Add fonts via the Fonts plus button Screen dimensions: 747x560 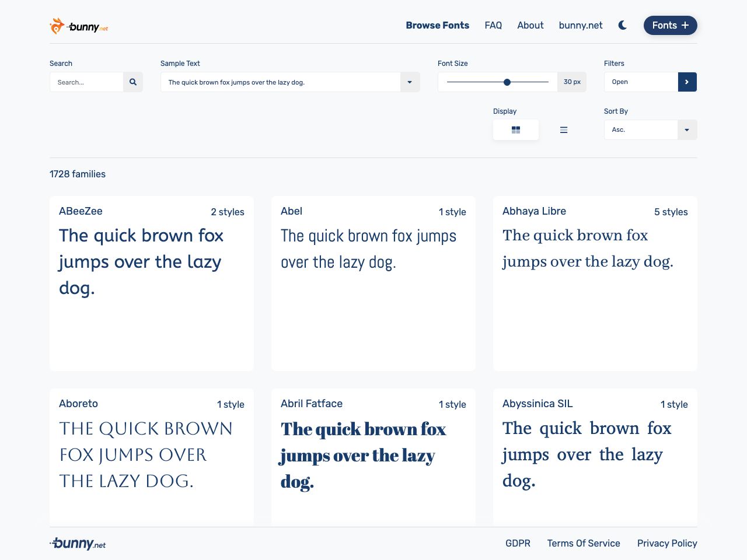point(670,25)
